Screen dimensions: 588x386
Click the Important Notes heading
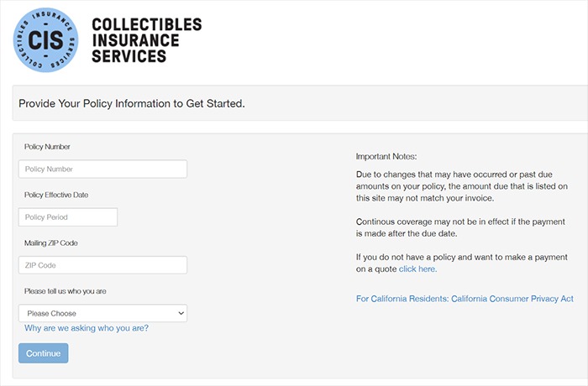pos(386,156)
